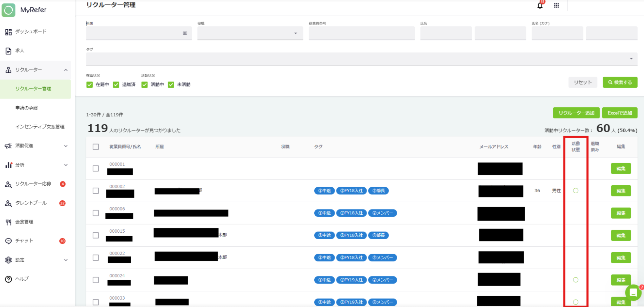This screenshot has height=307, width=644.
Task: Click the ダッシュボード dashboard icon
Action: [8, 32]
